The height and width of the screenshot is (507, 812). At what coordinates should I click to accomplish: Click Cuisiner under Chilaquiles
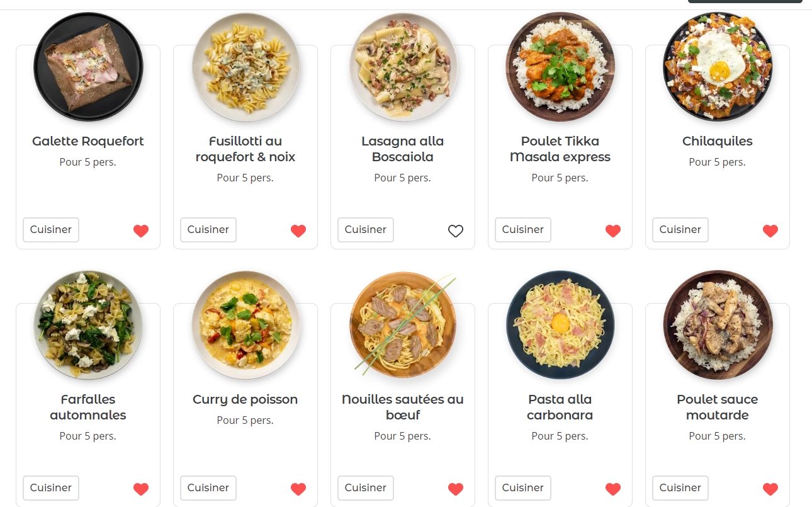[680, 230]
